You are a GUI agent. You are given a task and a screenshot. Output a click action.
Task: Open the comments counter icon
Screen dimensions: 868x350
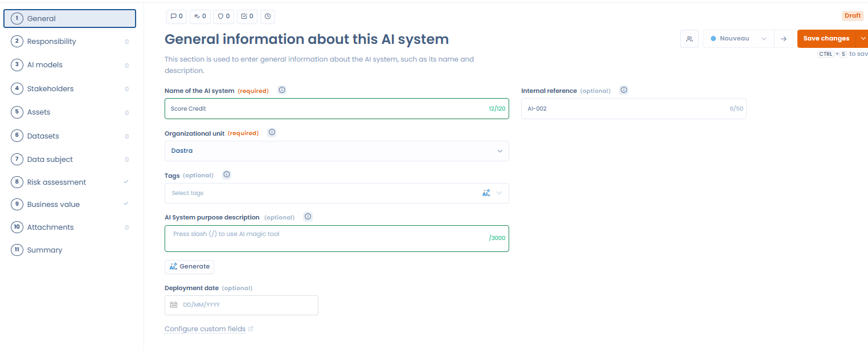coord(177,17)
